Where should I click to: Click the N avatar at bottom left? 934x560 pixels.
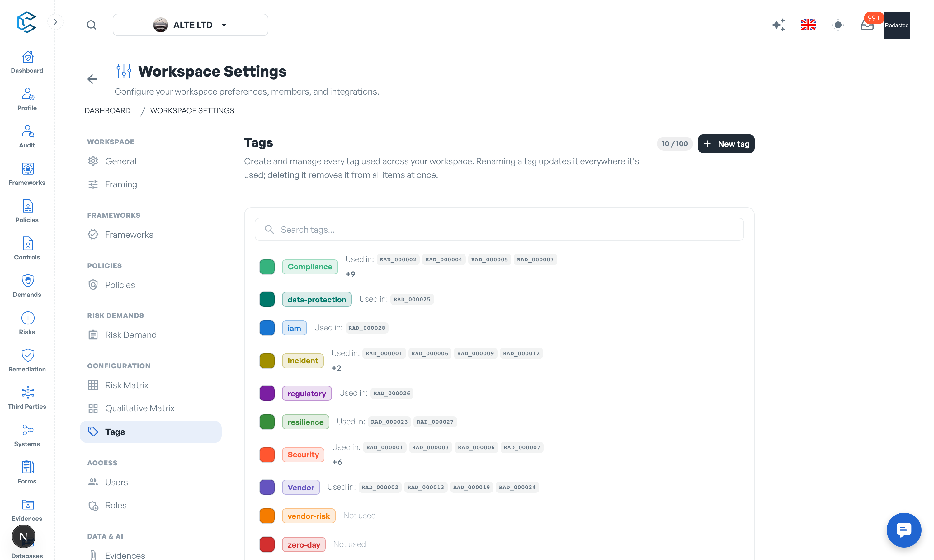pos(23,536)
